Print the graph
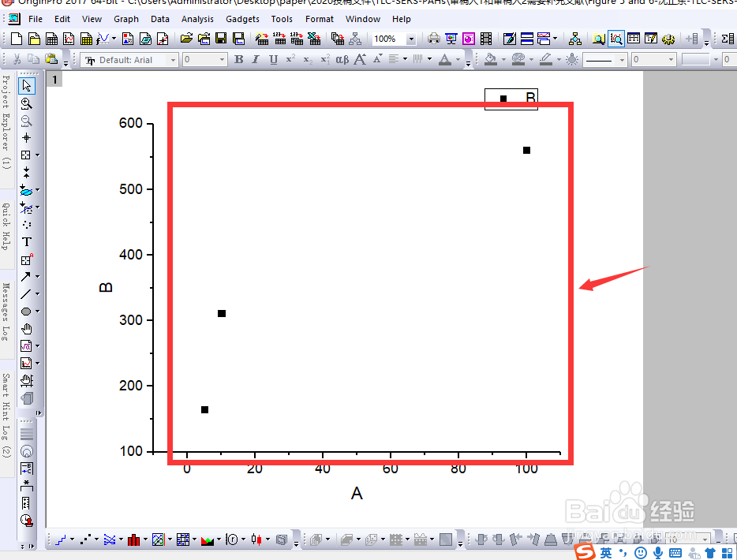The height and width of the screenshot is (560, 737). click(433, 39)
